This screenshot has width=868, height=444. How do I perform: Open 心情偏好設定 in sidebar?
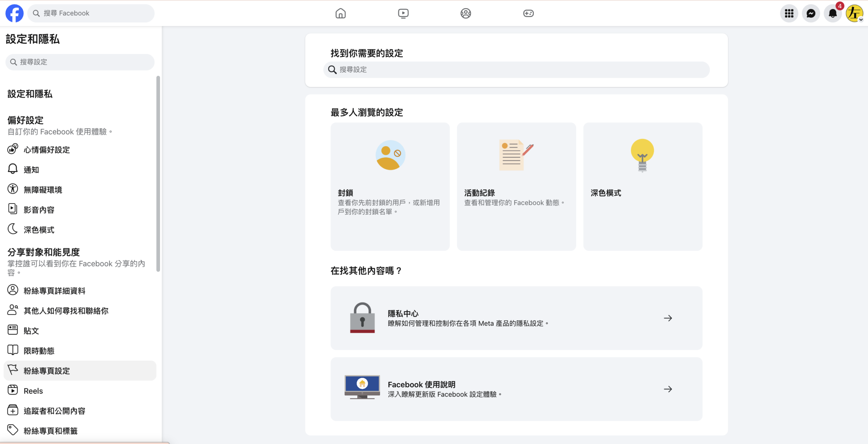coord(80,150)
